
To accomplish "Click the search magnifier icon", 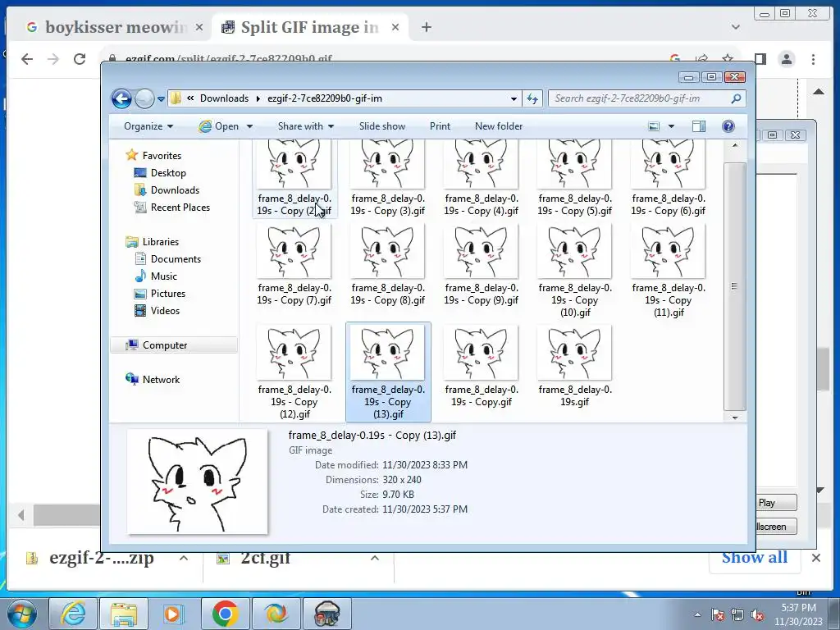I will click(736, 98).
